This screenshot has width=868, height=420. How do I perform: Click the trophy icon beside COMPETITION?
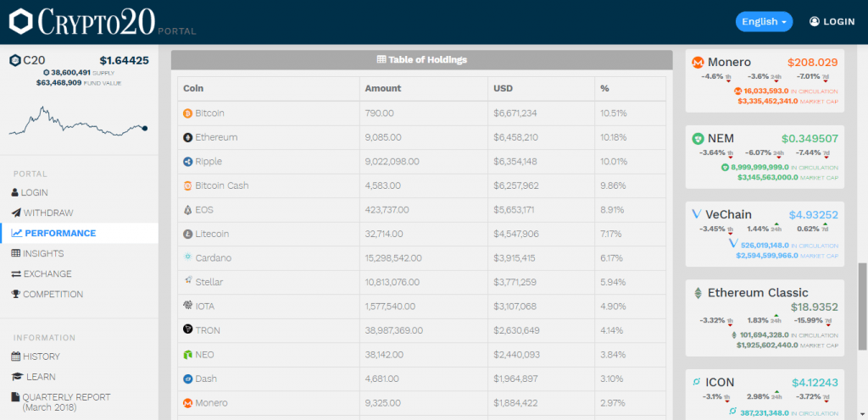click(x=15, y=295)
